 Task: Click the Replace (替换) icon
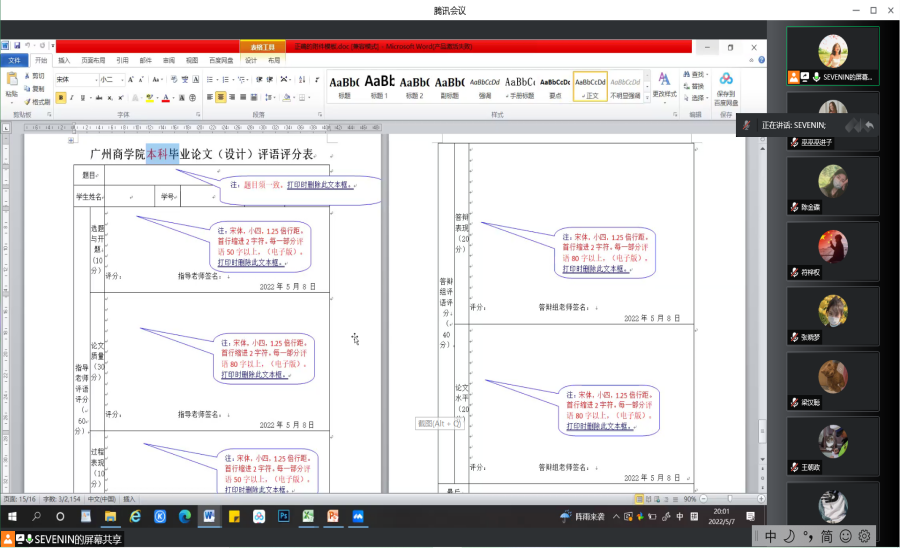tap(695, 86)
